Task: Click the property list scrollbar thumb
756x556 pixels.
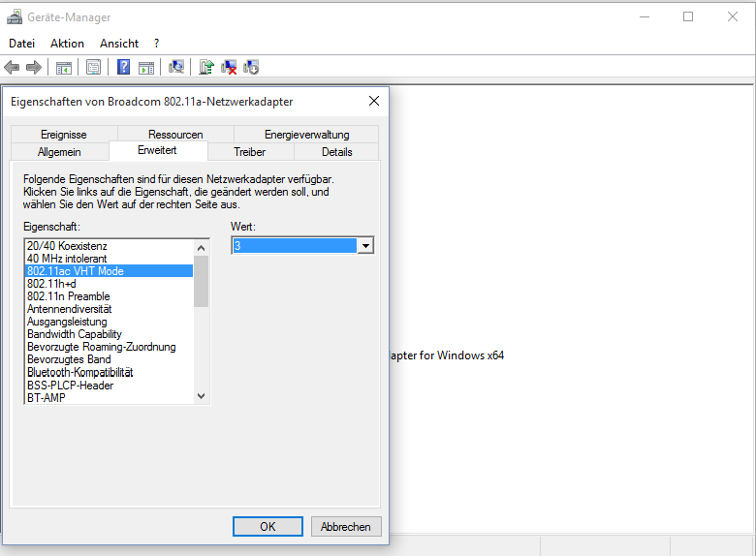Action: (201, 281)
